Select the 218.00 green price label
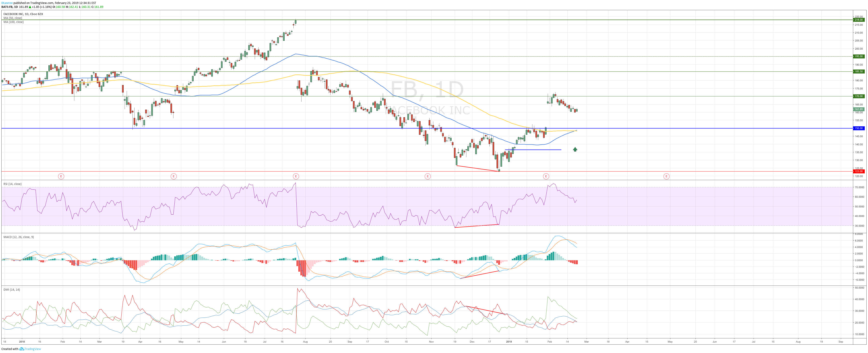868x353 pixels. [x=859, y=20]
